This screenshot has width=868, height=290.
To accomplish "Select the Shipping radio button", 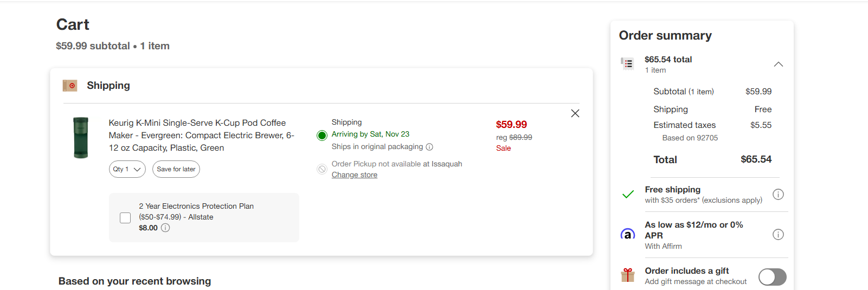I will coord(322,135).
